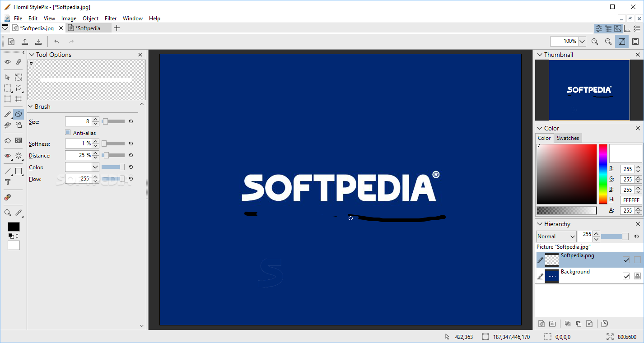644x343 pixels.
Task: Close the *Softpedia.jpg tab
Action: pos(61,28)
